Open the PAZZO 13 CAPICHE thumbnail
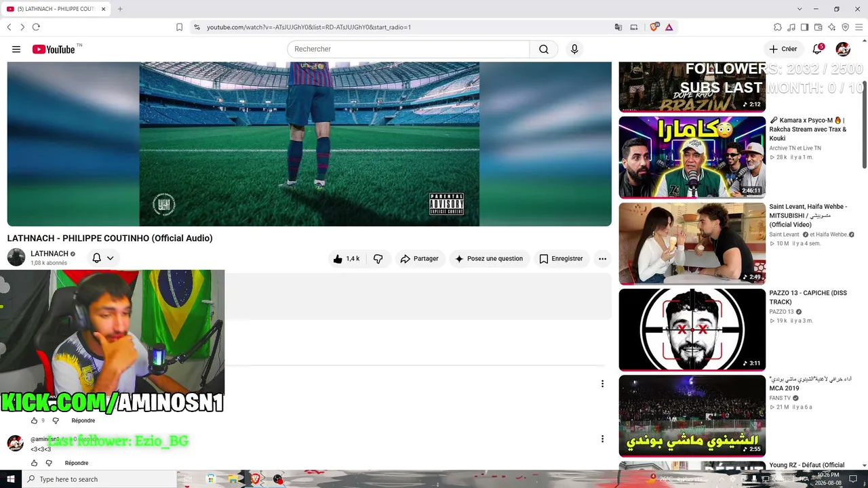Image resolution: width=868 pixels, height=488 pixels. (x=692, y=329)
